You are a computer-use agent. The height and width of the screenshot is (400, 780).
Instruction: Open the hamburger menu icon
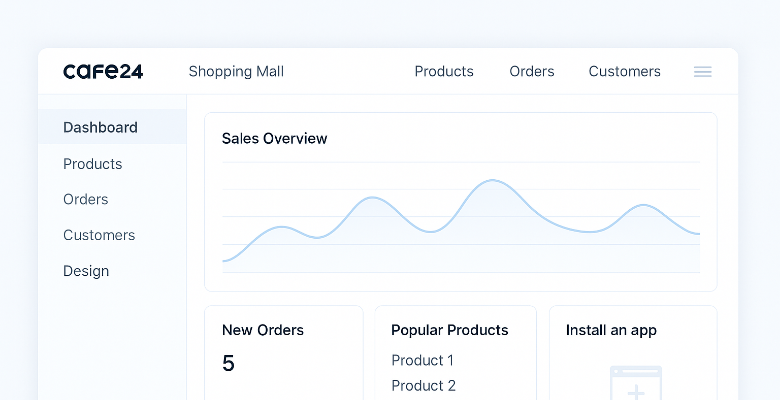pyautogui.click(x=702, y=72)
